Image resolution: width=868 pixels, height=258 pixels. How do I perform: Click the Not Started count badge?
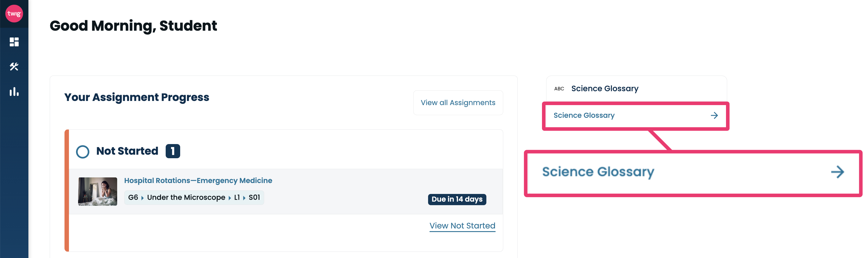[173, 151]
